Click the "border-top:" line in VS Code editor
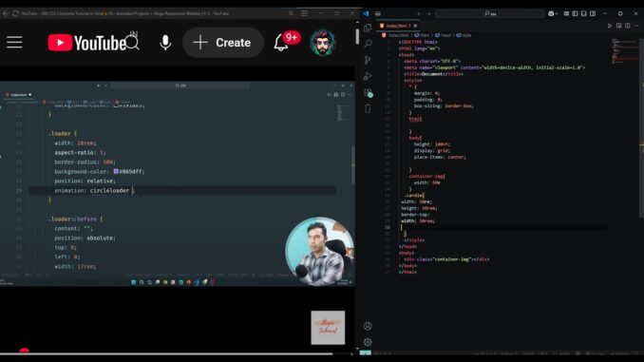The height and width of the screenshot is (362, 644). [x=415, y=215]
